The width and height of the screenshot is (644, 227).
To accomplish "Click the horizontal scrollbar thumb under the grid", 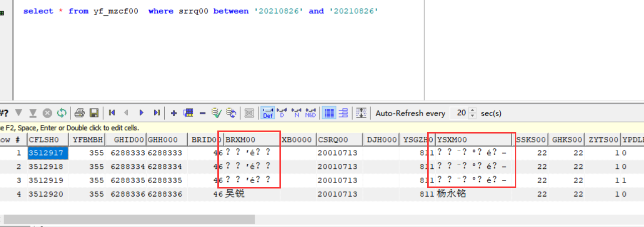I will pyautogui.click(x=129, y=219).
